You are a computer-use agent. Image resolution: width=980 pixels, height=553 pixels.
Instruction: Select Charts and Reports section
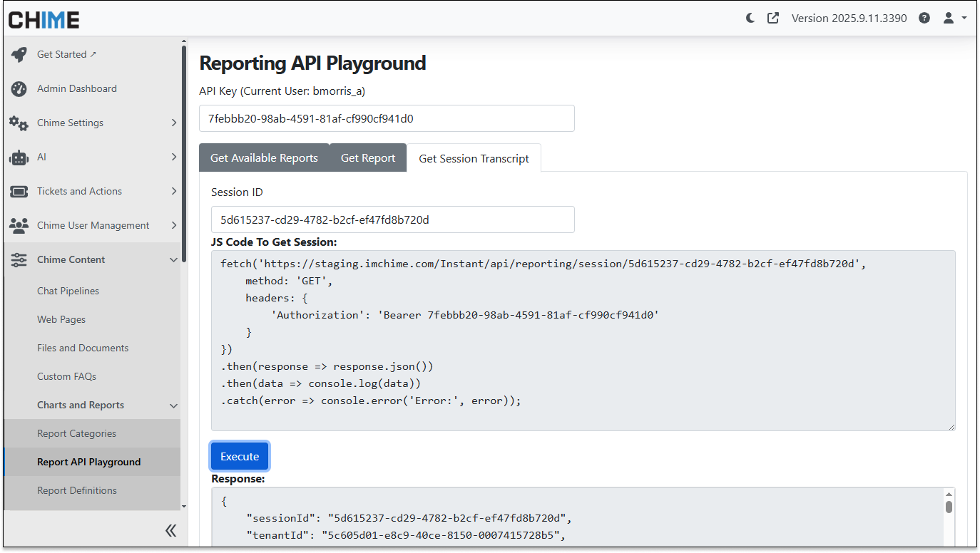coord(81,405)
